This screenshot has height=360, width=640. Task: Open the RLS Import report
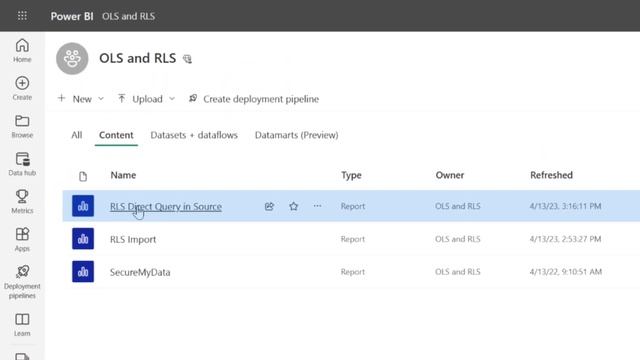[133, 239]
